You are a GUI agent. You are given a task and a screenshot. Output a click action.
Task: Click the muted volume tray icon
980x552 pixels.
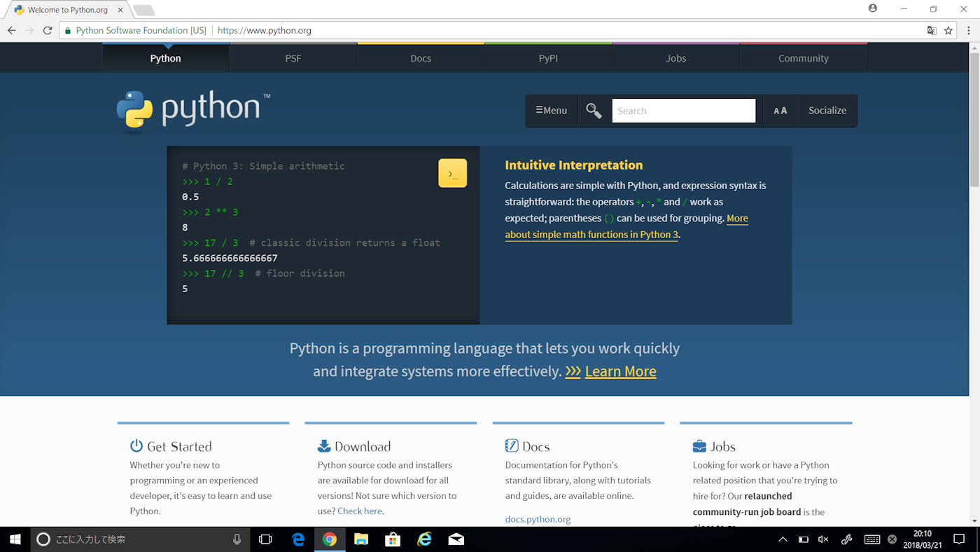coord(823,539)
